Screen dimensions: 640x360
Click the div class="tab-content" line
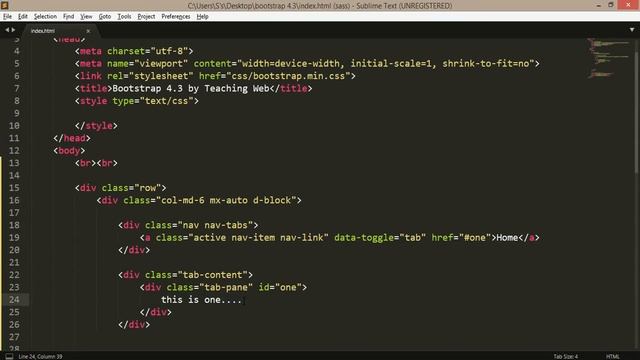pyautogui.click(x=185, y=275)
